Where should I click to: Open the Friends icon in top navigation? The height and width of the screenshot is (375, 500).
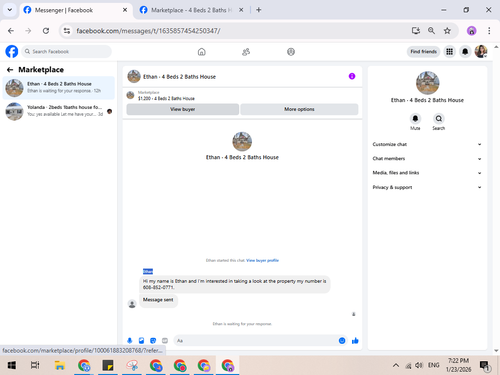(246, 52)
